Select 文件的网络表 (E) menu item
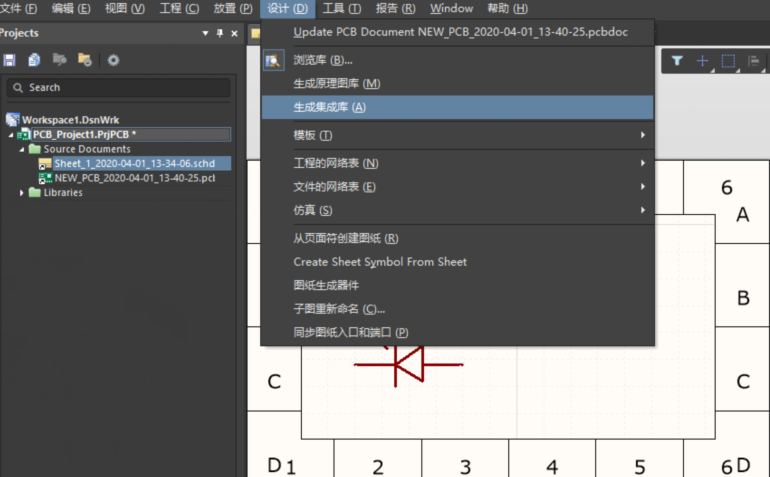 pyautogui.click(x=458, y=187)
